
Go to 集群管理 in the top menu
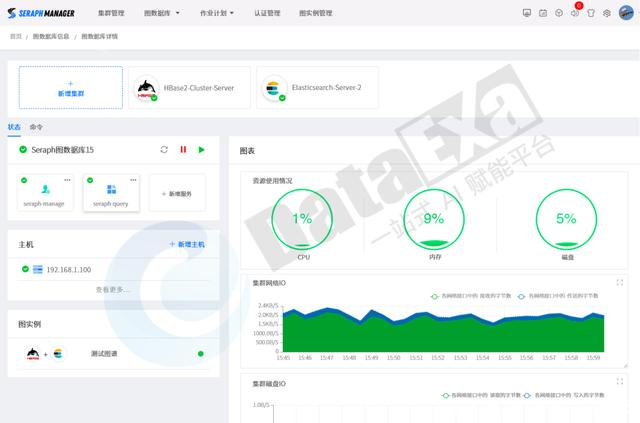111,13
